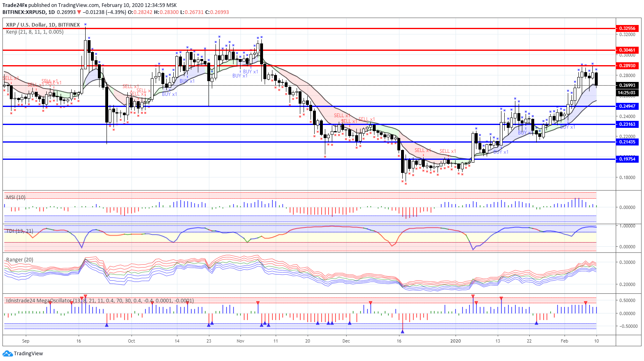
Task: Click the 'Oct' date axis label
Action: click(x=132, y=341)
